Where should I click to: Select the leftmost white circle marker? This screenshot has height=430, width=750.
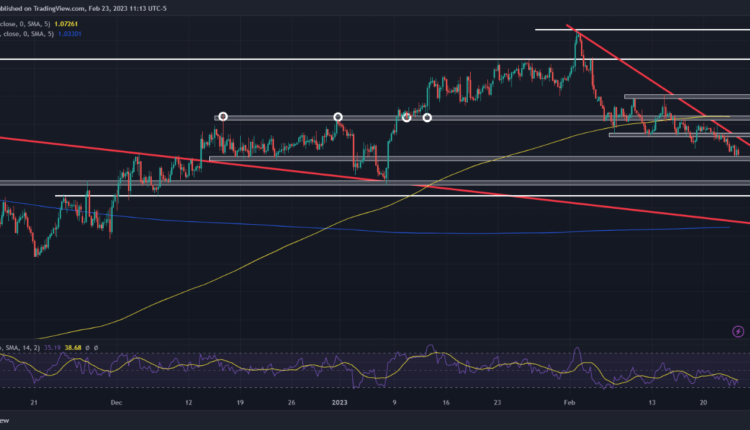(x=223, y=117)
